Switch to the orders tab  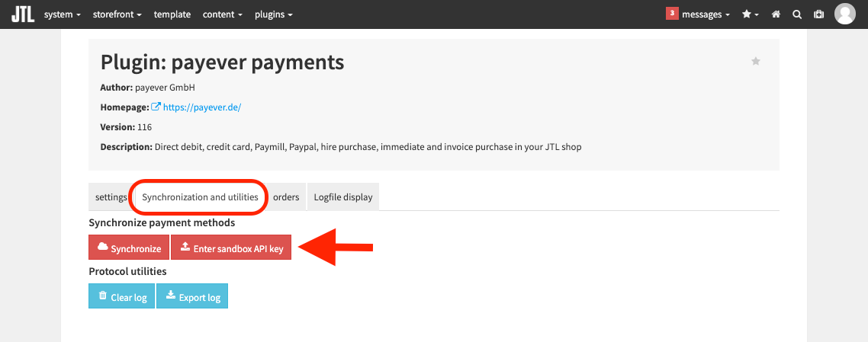[286, 197]
